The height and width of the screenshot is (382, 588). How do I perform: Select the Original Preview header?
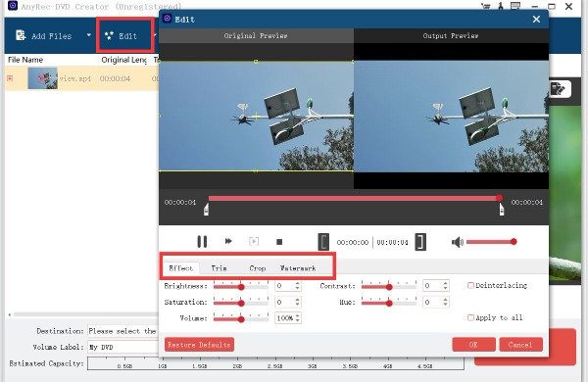[x=256, y=36]
